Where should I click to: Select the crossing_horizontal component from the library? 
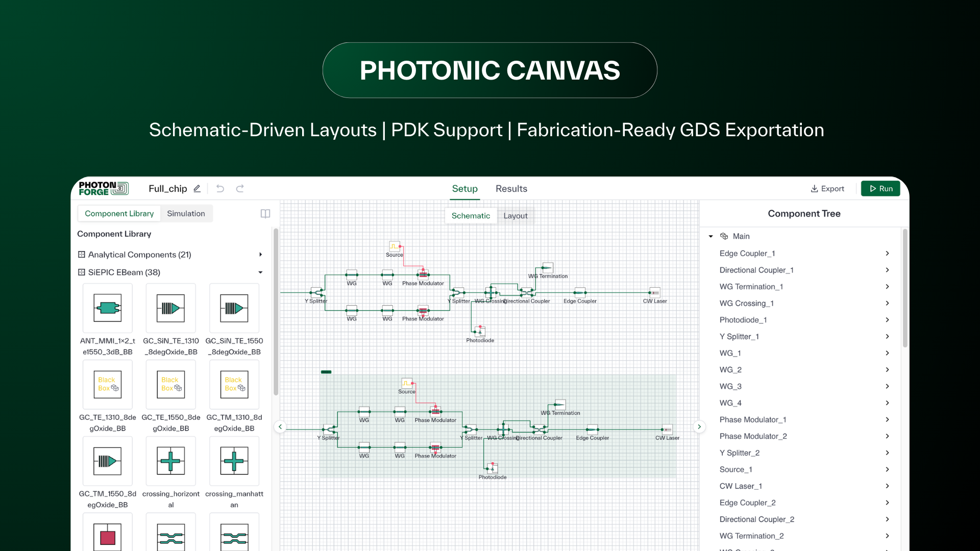pyautogui.click(x=170, y=461)
